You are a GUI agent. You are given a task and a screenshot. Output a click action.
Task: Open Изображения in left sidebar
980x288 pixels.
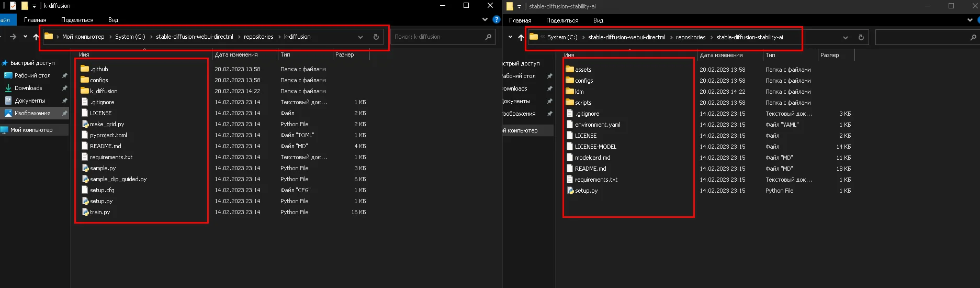(32, 113)
